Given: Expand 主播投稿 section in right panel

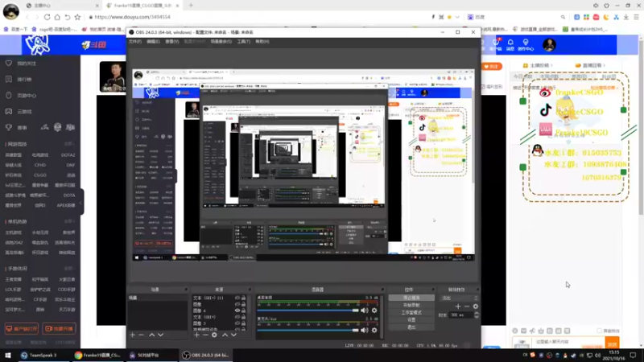Looking at the screenshot, I should point(537,65).
